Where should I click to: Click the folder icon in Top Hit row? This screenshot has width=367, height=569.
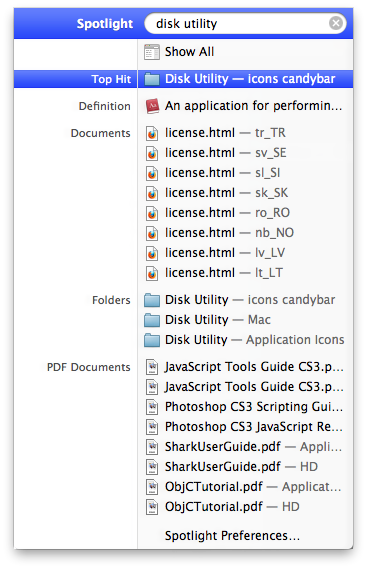(x=152, y=79)
